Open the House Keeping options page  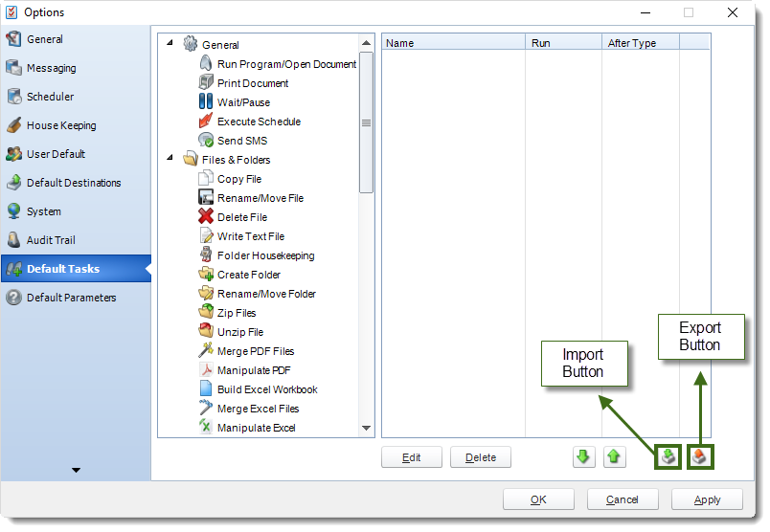(x=76, y=125)
